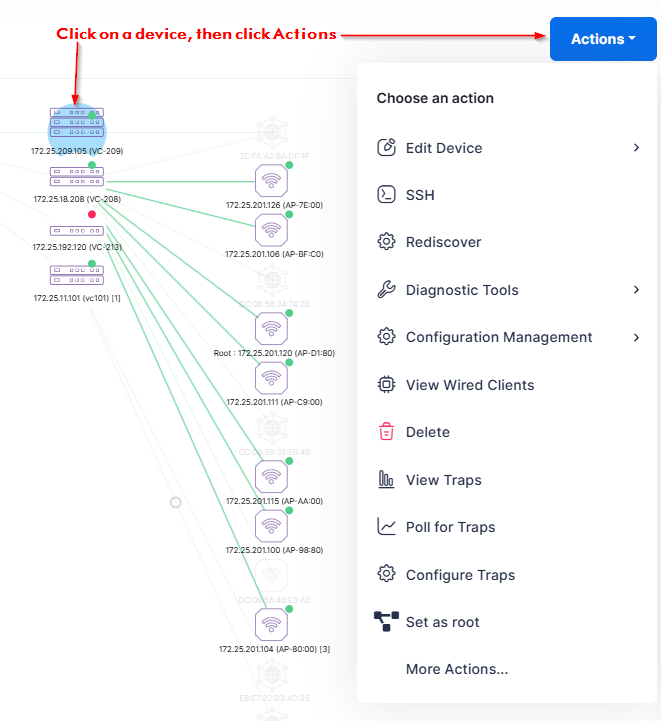This screenshot has height=721, width=661.
Task: Click the Edit Device pencil icon
Action: [386, 148]
